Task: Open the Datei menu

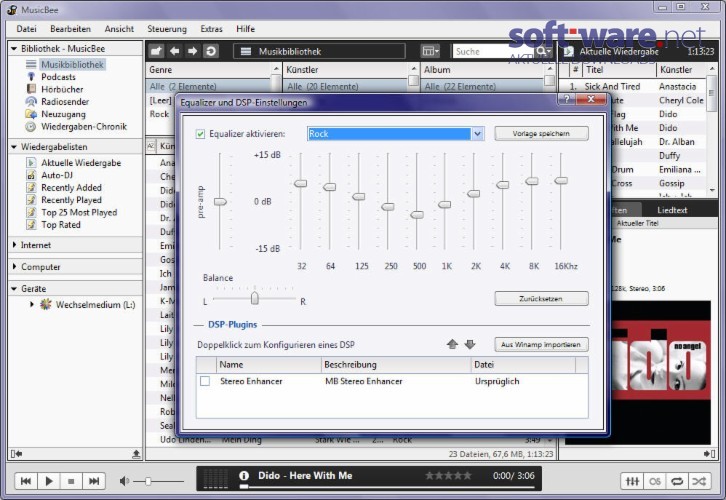Action: click(26, 29)
